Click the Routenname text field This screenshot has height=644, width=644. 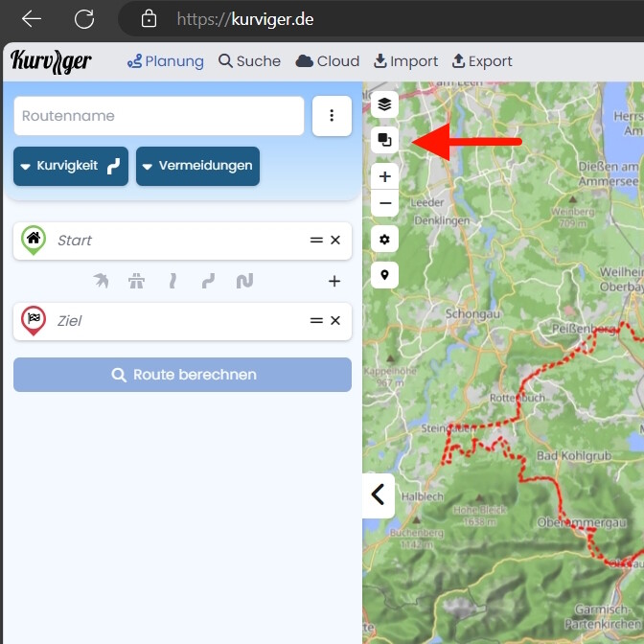pos(158,116)
